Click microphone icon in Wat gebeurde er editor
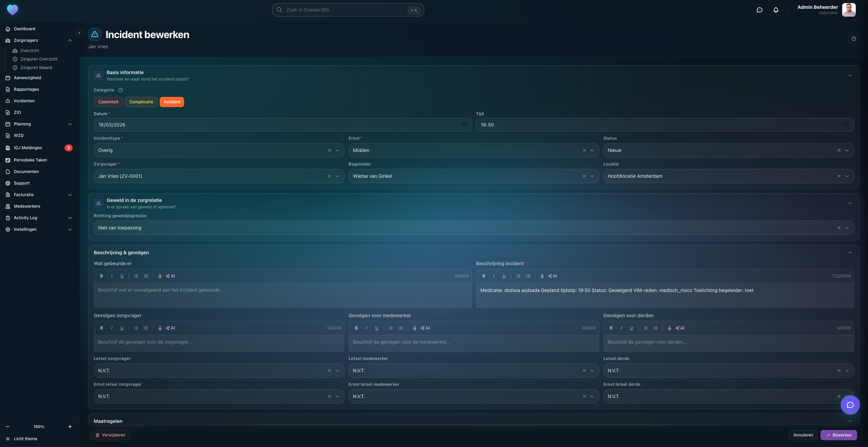 160,276
